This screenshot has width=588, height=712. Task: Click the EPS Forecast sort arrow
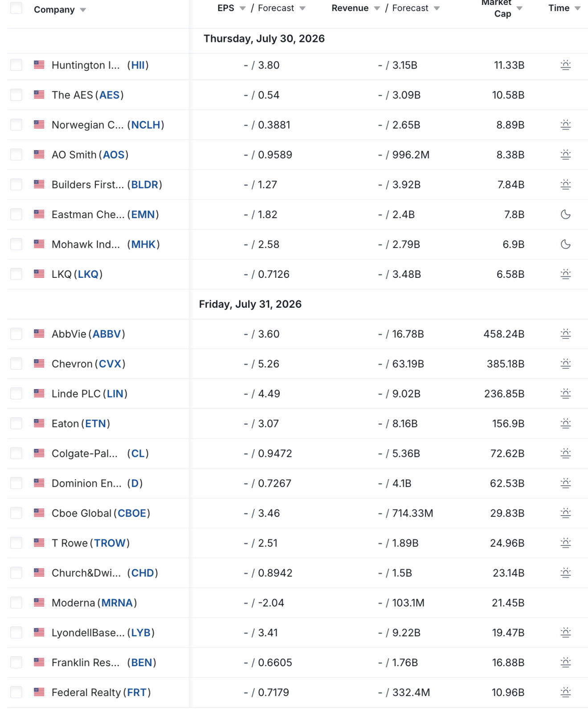click(302, 8)
